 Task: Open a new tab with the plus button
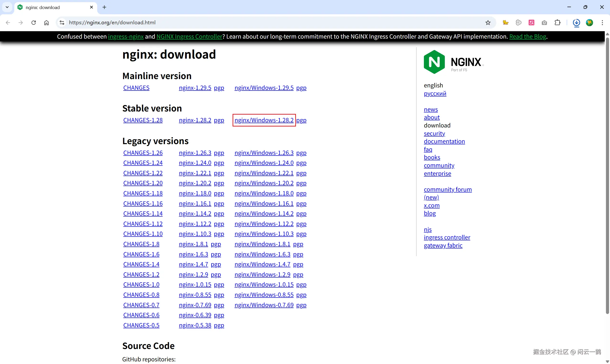[104, 7]
